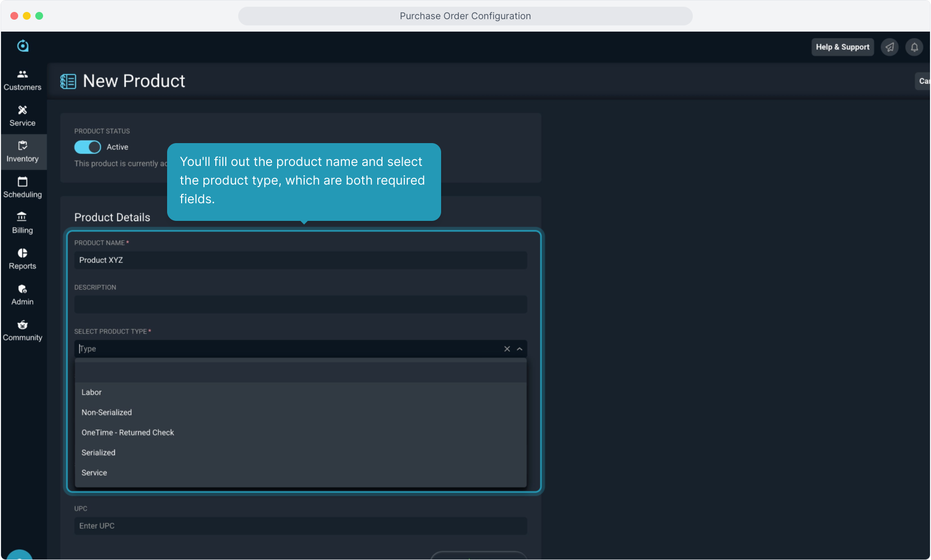This screenshot has height=560, width=931.
Task: Open the Customers section icon
Action: (22, 75)
